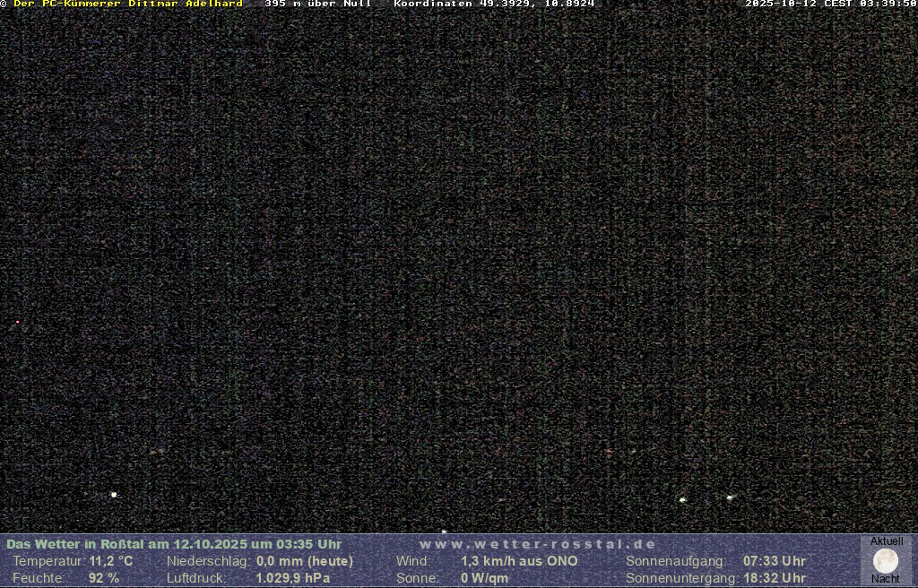Image resolution: width=918 pixels, height=588 pixels.
Task: Click the Sonne value 0 W/qm
Action: (484, 578)
